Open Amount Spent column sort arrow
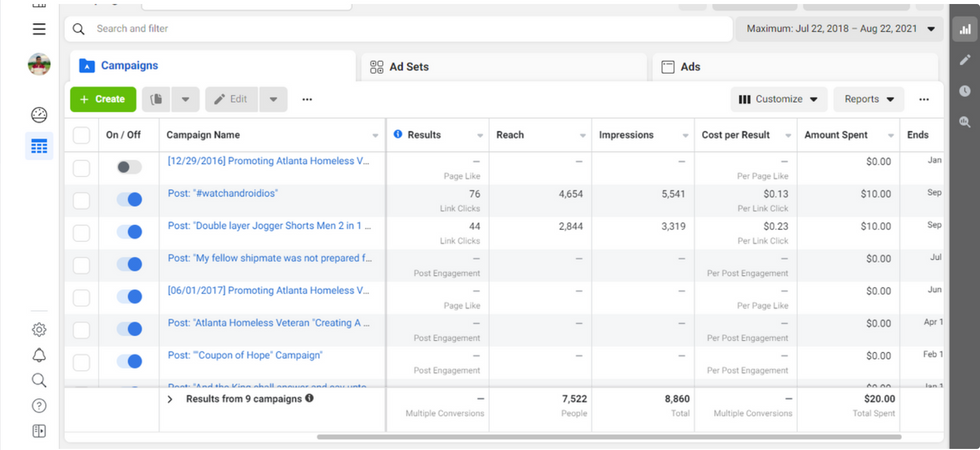This screenshot has width=980, height=450. click(891, 136)
